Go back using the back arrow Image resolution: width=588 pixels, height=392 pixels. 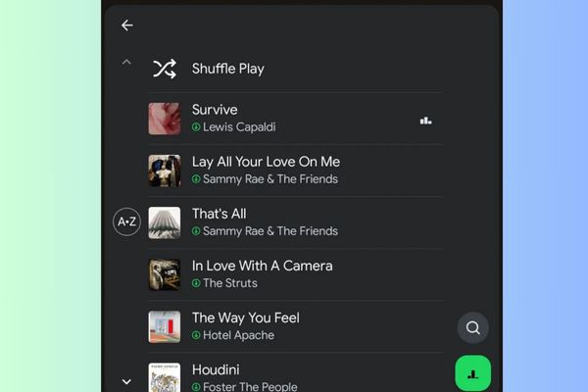pos(126,25)
